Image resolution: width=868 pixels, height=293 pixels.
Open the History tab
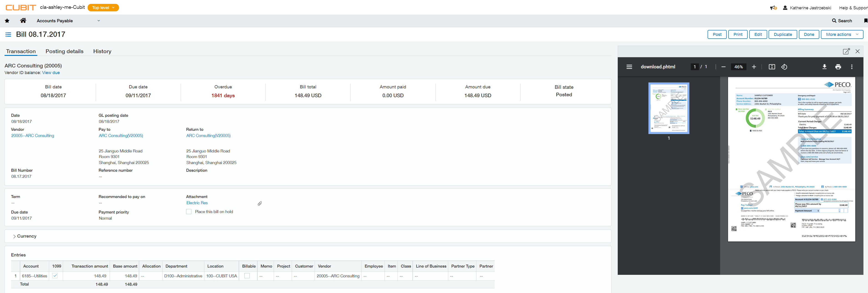pyautogui.click(x=102, y=52)
